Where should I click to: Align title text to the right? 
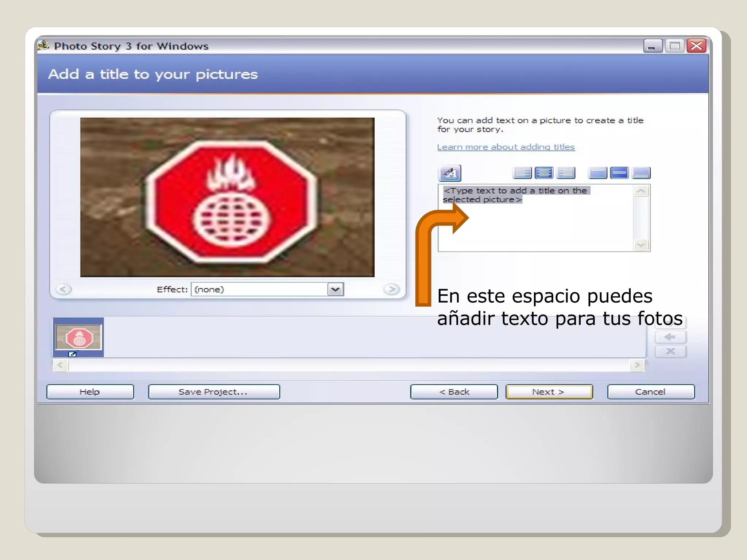(566, 173)
